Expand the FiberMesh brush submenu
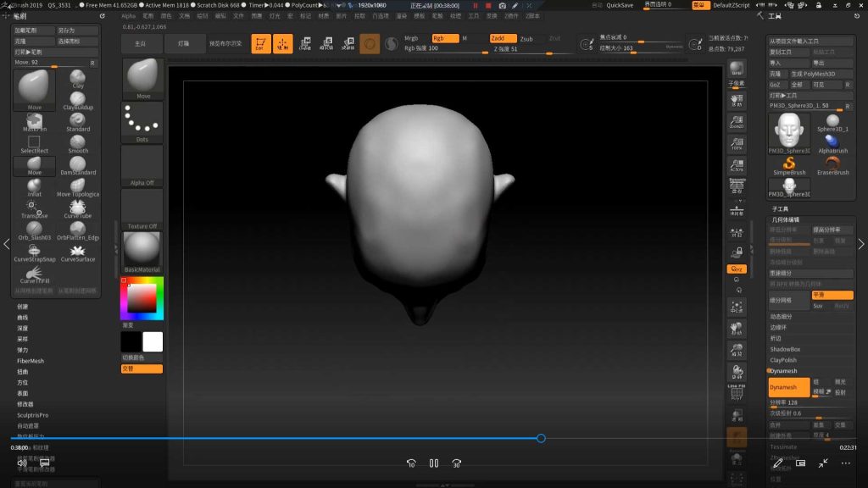The image size is (868, 488). [x=31, y=361]
